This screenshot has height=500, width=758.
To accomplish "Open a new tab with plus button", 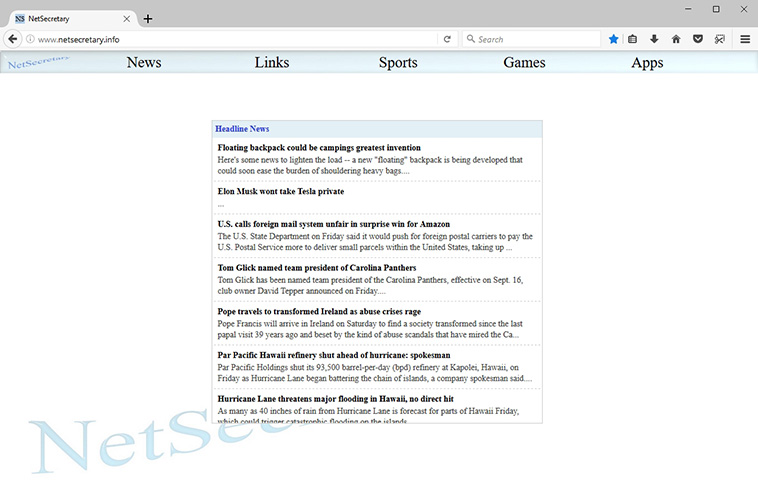I will 148,18.
